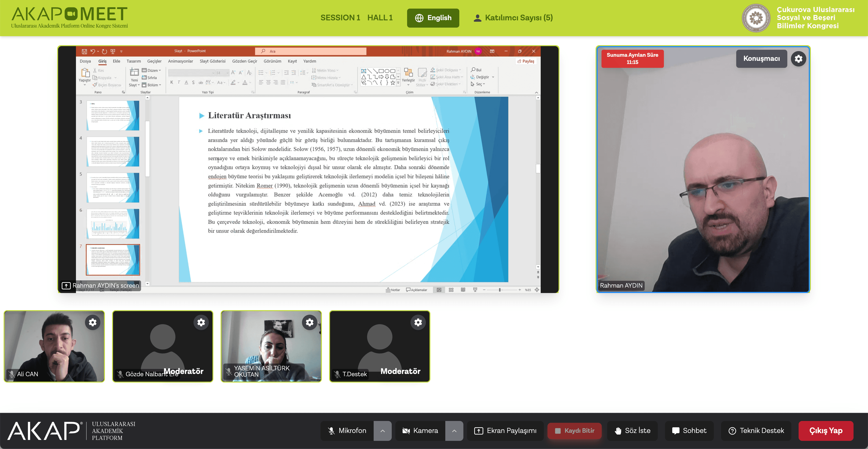The width and height of the screenshot is (868, 449).
Task: Open the Düzen layout dropdown
Action: [152, 71]
